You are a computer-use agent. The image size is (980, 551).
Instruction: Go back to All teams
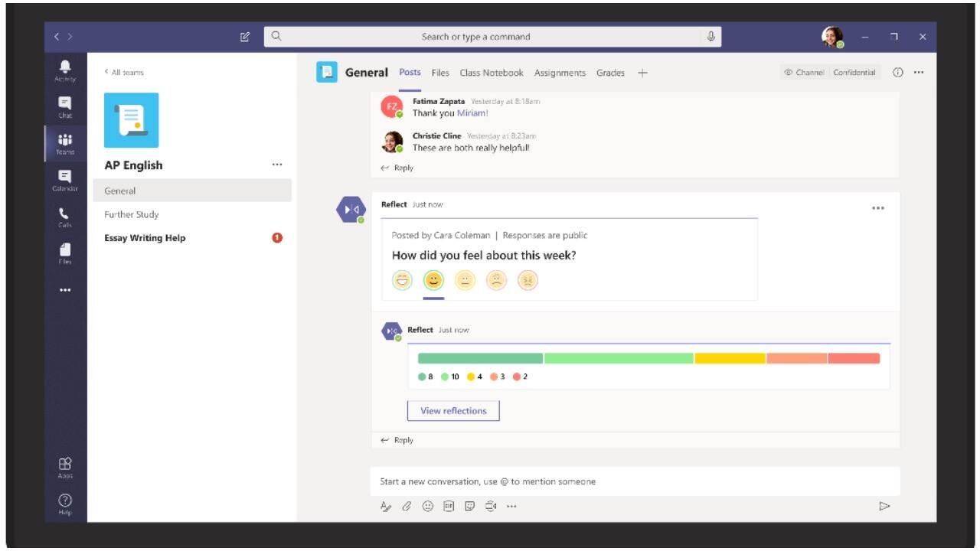[124, 72]
